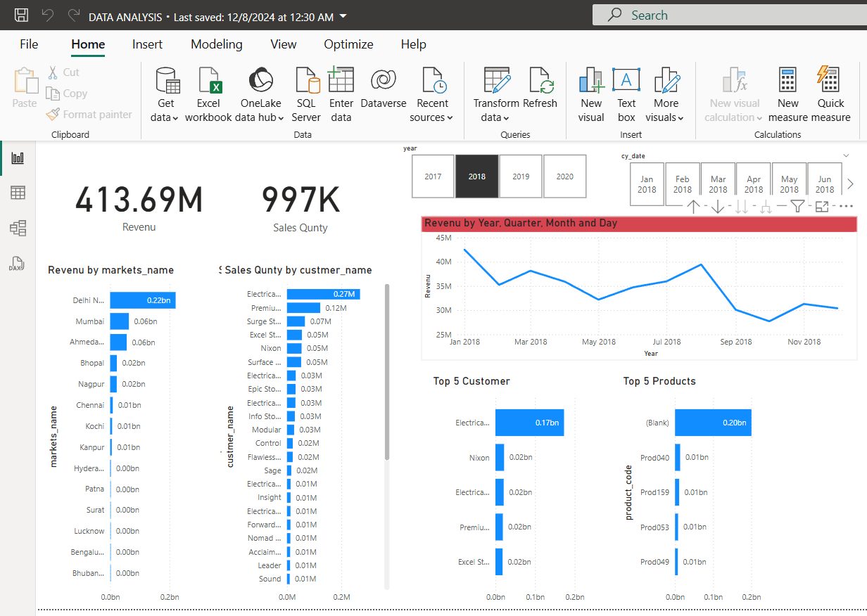Screen dimensions: 867x616
Task: Click the SQL Server icon
Action: click(x=306, y=95)
